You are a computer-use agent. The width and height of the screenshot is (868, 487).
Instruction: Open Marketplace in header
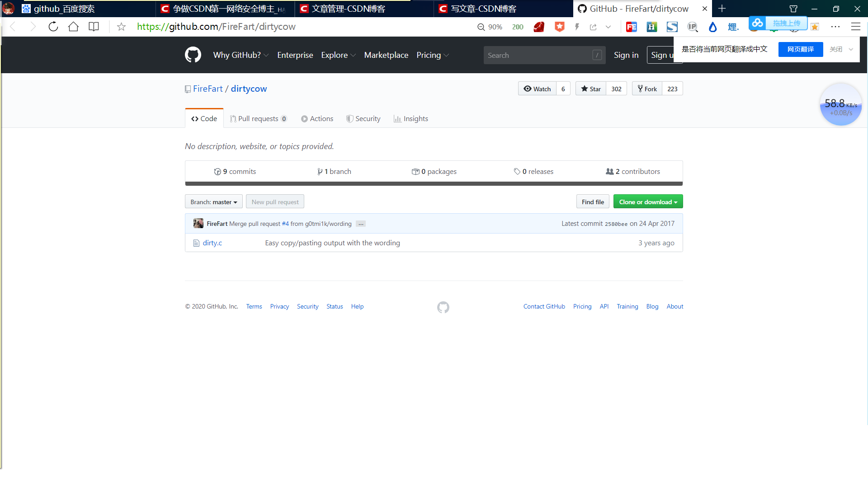click(386, 55)
